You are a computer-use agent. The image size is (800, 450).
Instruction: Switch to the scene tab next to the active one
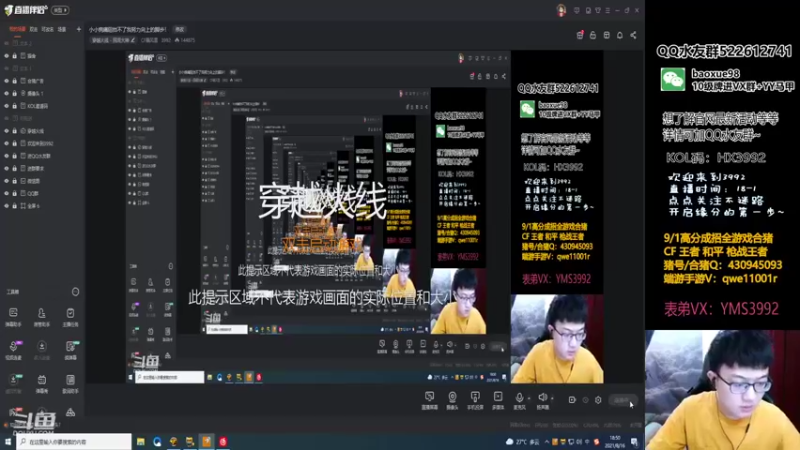coord(33,30)
